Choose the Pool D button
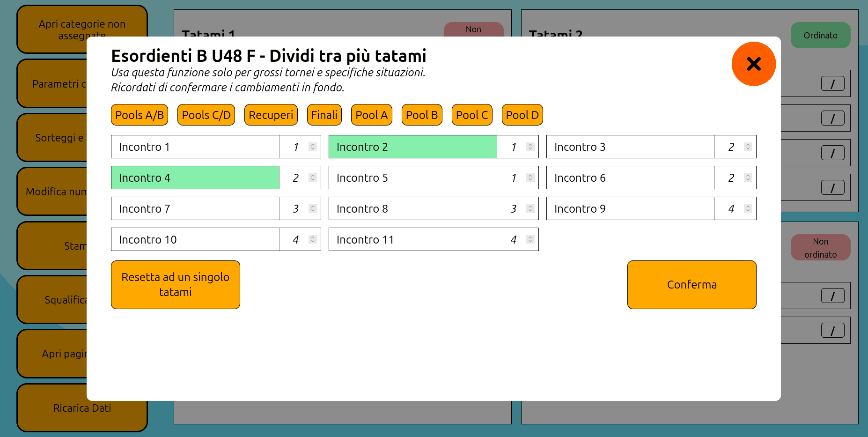 coord(522,115)
